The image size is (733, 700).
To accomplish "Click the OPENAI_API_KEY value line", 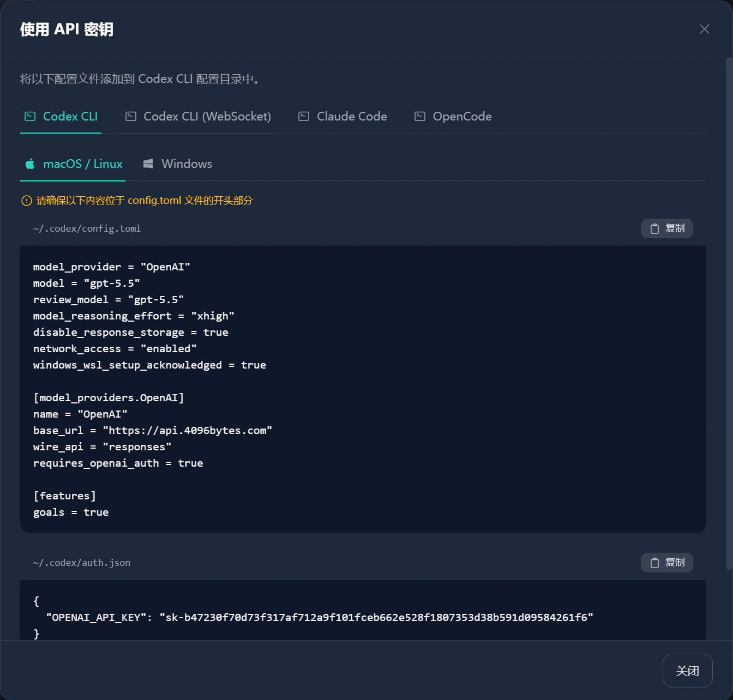I will point(319,617).
